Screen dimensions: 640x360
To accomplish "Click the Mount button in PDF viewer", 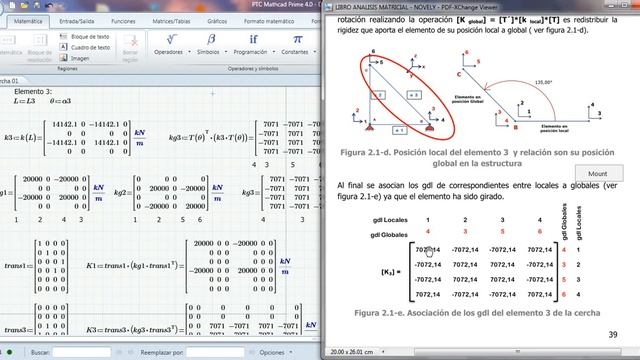I will pos(598,173).
